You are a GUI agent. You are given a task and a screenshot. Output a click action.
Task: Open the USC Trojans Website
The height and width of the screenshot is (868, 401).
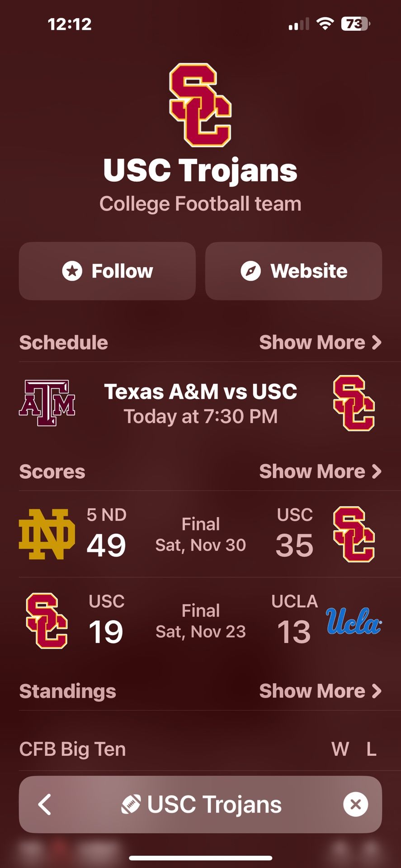coord(293,271)
